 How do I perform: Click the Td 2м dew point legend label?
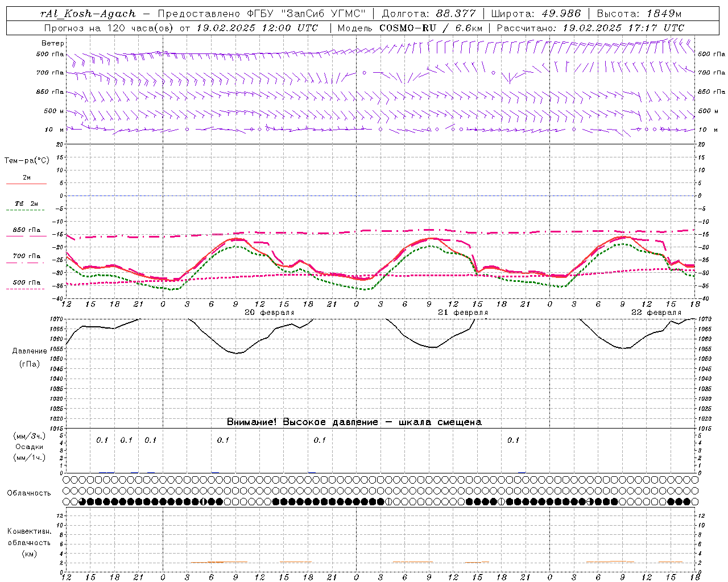point(27,203)
